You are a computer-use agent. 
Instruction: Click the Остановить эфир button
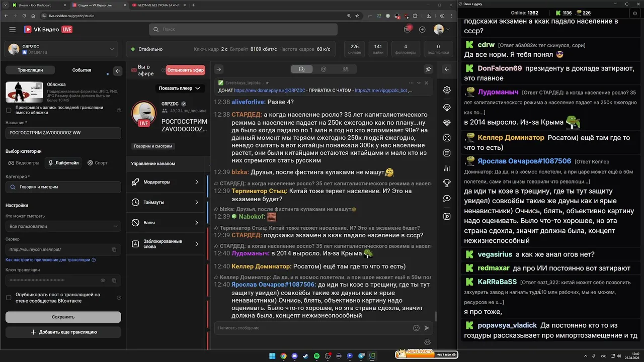point(186,70)
